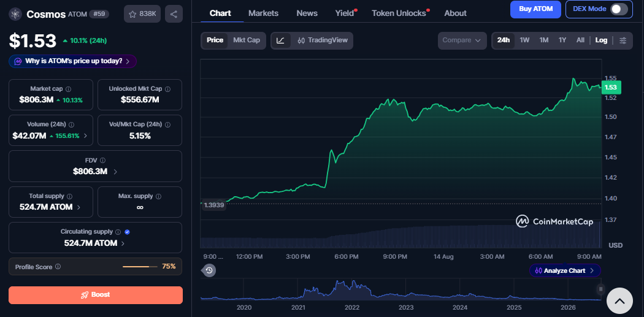644x317 pixels.
Task: Click the Market cap info icon
Action: click(69, 89)
